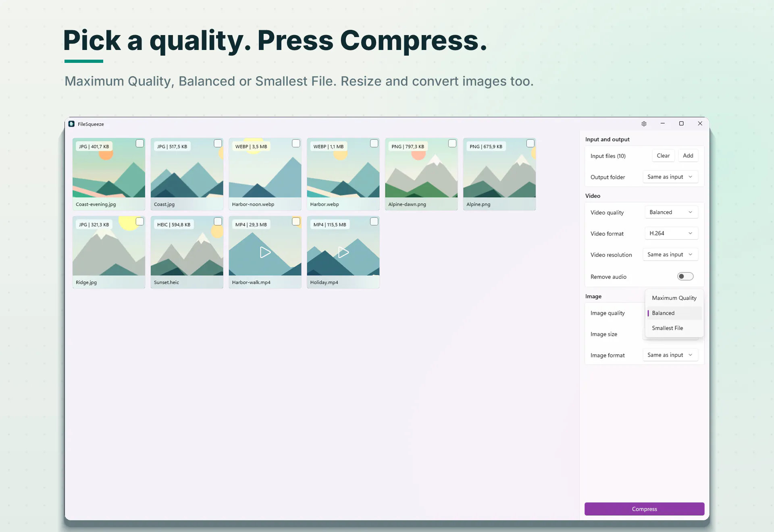Expand the Image format dropdown
The image size is (774, 532).
point(670,355)
